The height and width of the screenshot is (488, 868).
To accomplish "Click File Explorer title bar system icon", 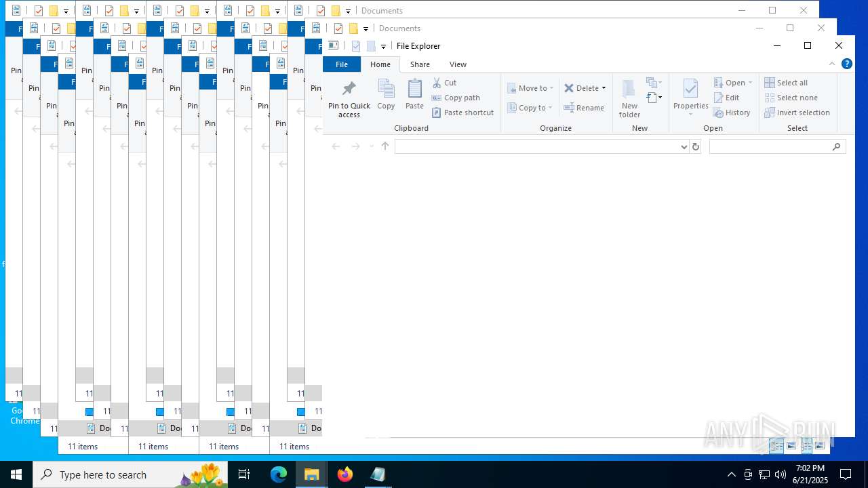I will tap(333, 45).
